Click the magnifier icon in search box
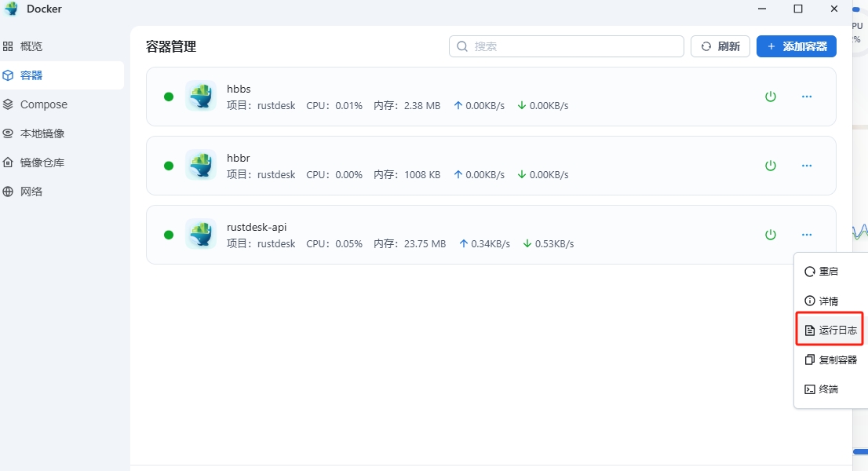The height and width of the screenshot is (471, 868). pos(462,46)
